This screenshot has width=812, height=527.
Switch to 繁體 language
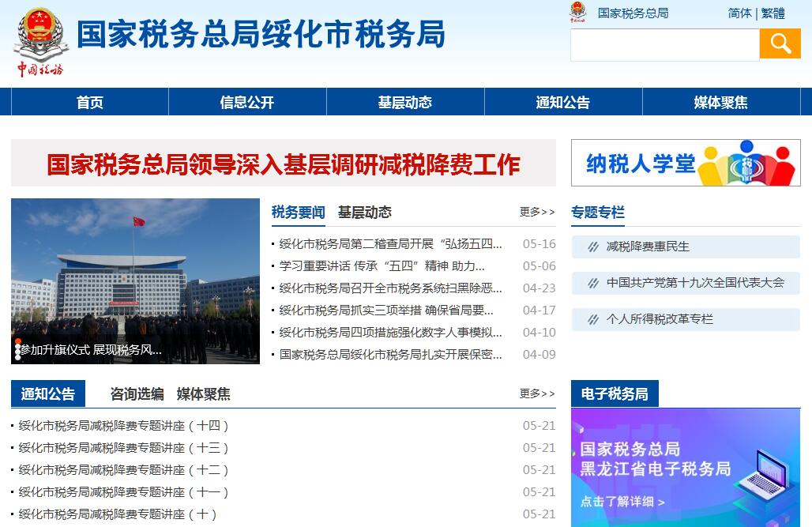click(x=773, y=13)
